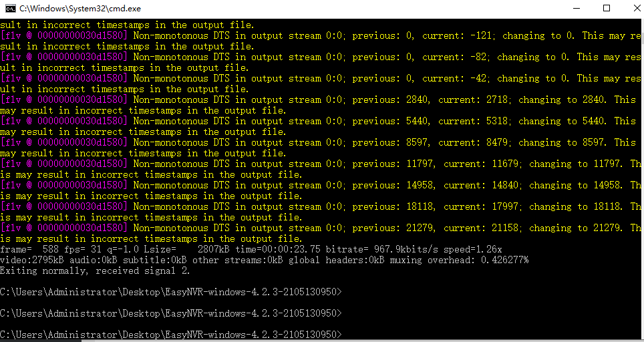The height and width of the screenshot is (342, 644).
Task: Click the warning with 'previous: 2840'
Action: [x=322, y=105]
